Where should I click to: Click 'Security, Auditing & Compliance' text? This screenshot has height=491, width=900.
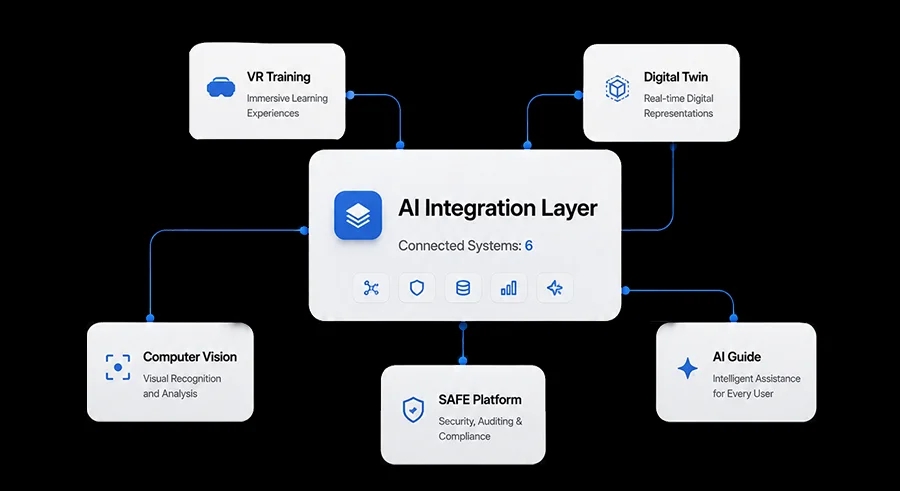(480, 428)
